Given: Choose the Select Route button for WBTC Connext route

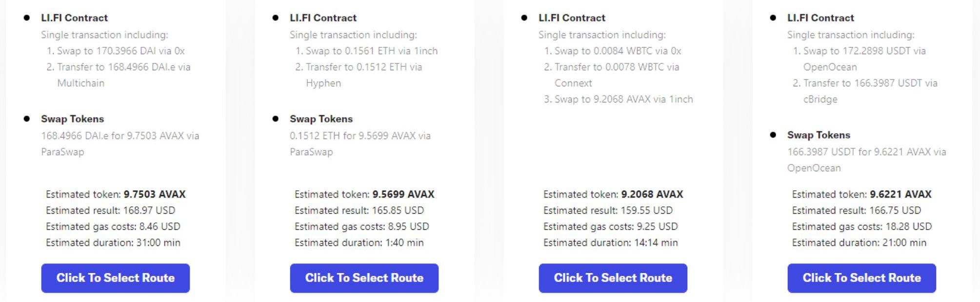Looking at the screenshot, I should point(613,278).
